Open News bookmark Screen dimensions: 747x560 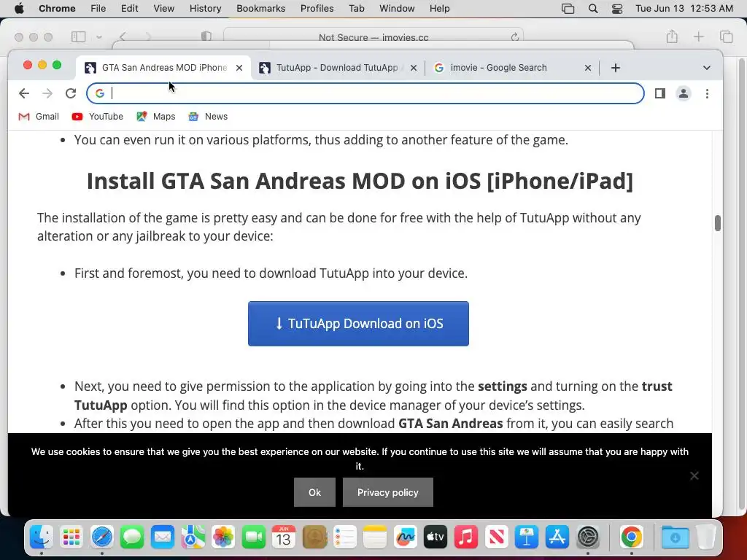point(208,117)
